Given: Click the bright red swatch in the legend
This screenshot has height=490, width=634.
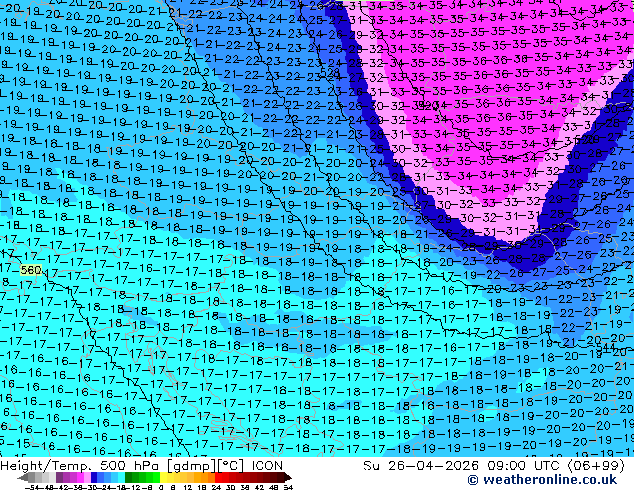Looking at the screenshot, I should 218,477.
